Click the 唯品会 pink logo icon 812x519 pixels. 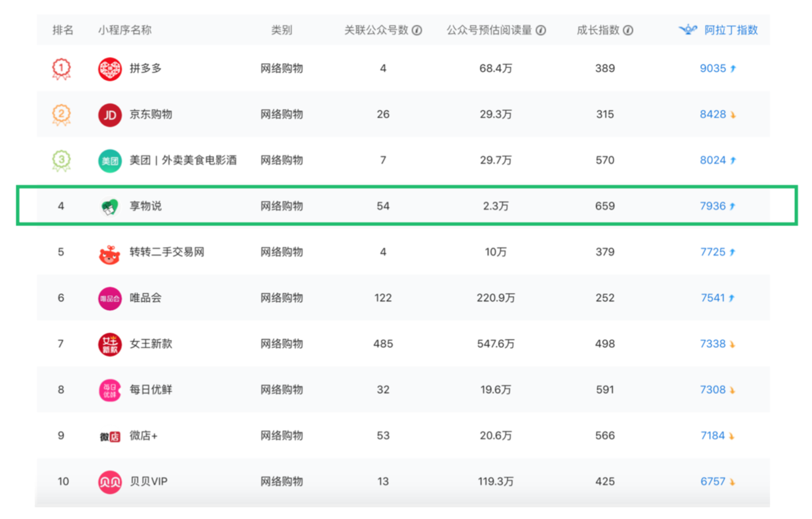(x=110, y=298)
